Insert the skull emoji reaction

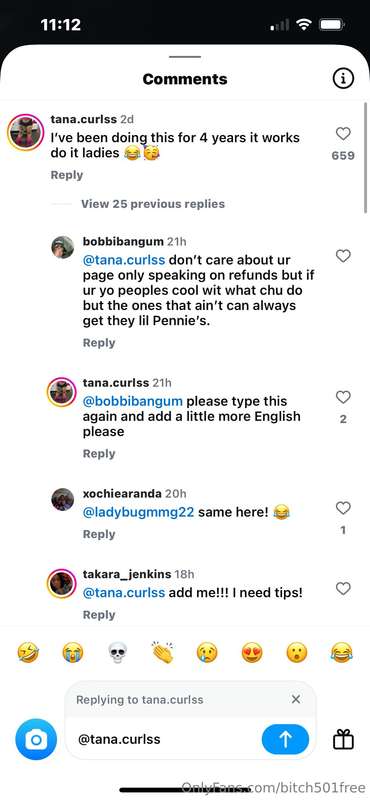(x=118, y=653)
